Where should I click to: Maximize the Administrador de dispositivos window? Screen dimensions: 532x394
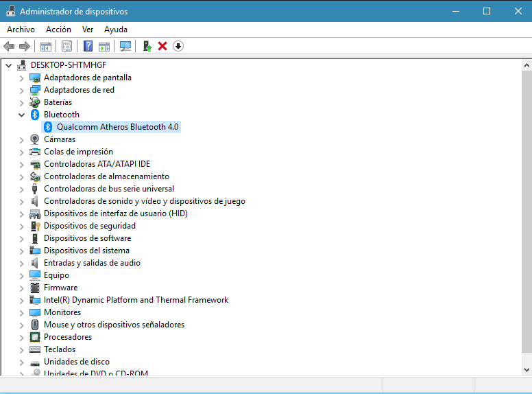(x=487, y=11)
